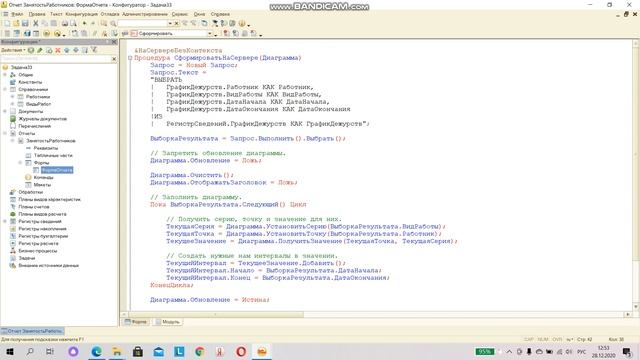
Task: Switch to the Форма tab
Action: tap(136, 322)
